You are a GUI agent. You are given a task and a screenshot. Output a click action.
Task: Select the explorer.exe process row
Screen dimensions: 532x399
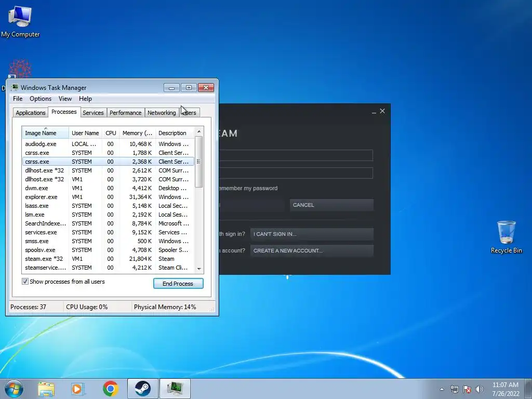click(108, 197)
